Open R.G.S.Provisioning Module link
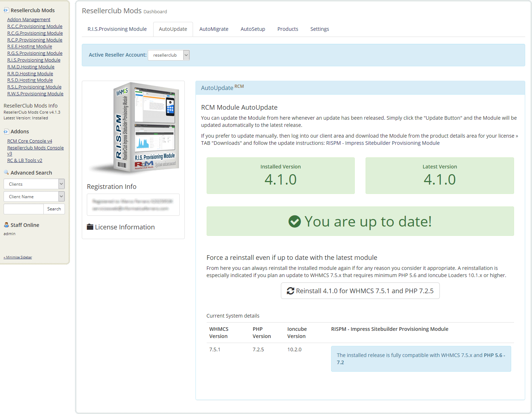This screenshot has height=414, width=532. pyautogui.click(x=35, y=53)
